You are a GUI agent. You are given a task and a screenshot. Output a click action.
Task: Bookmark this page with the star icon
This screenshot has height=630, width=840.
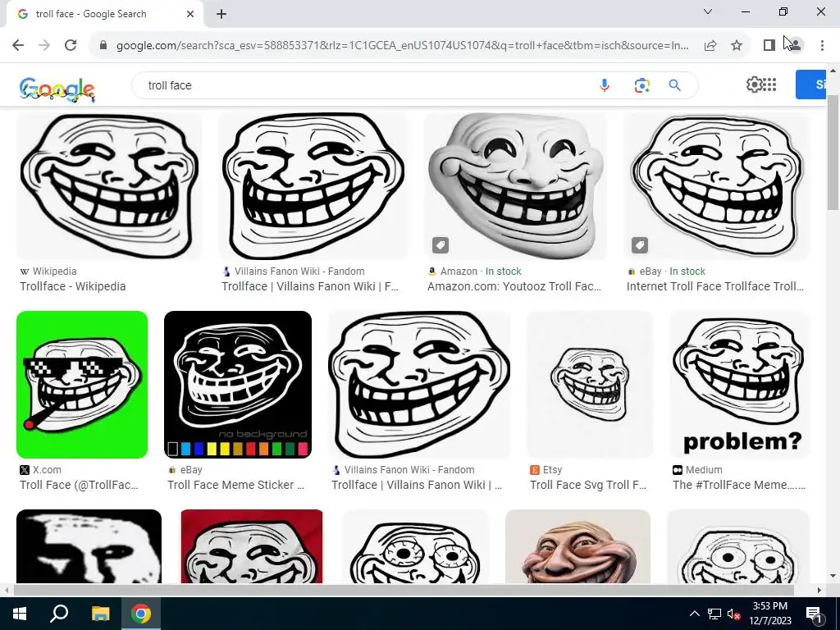[737, 45]
